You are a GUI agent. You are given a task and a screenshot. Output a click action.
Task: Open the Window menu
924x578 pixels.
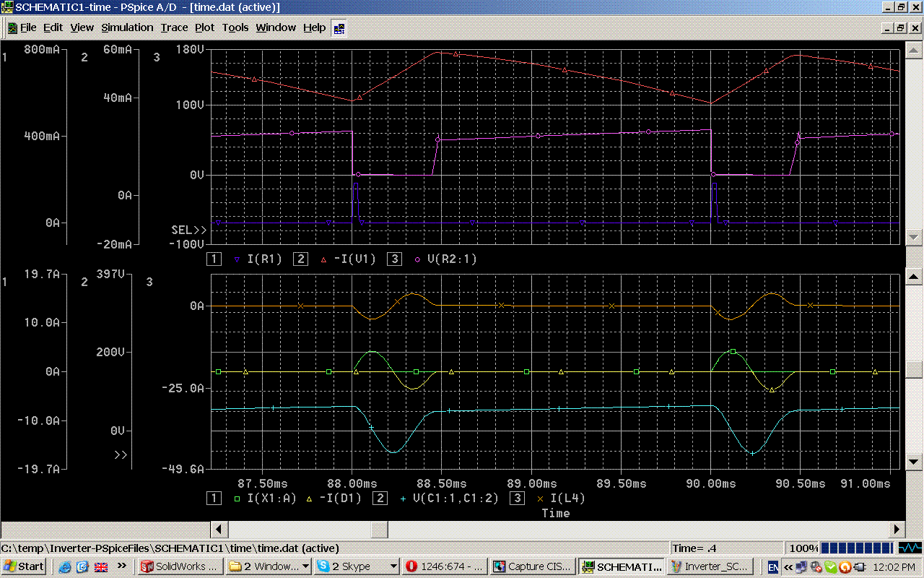point(276,27)
